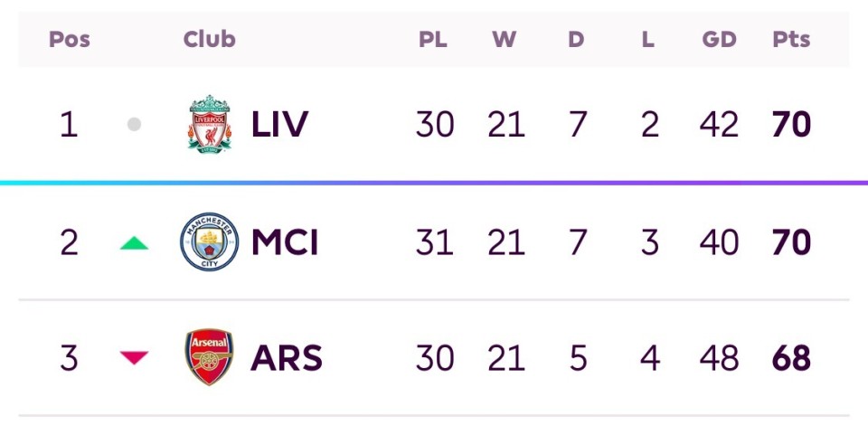Click the W column header
The width and height of the screenshot is (868, 426).
pyautogui.click(x=505, y=40)
